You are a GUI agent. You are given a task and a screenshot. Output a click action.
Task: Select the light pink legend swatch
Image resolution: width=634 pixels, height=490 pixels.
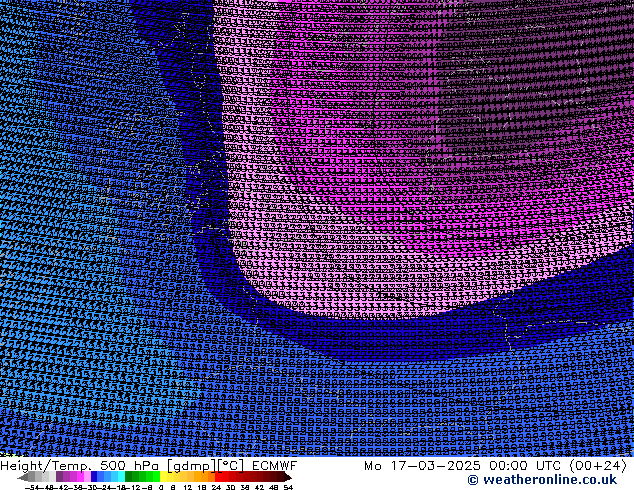(x=87, y=476)
